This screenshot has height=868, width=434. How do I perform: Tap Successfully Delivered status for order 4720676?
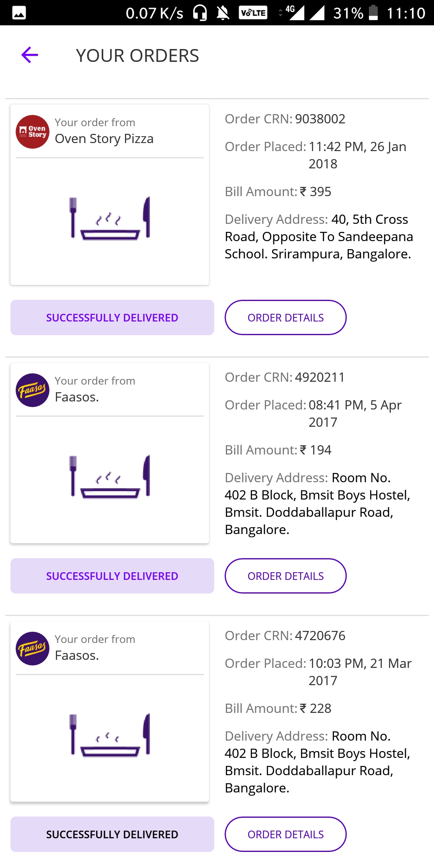pos(112,834)
